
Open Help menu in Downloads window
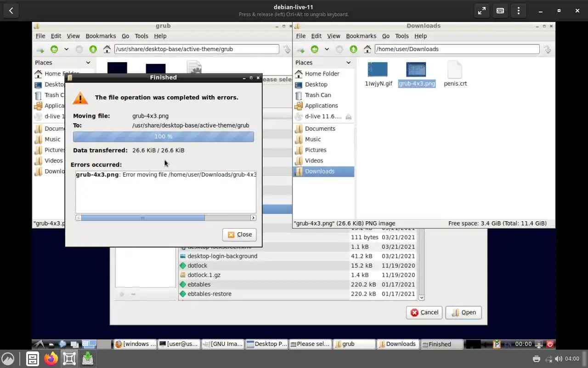click(420, 36)
